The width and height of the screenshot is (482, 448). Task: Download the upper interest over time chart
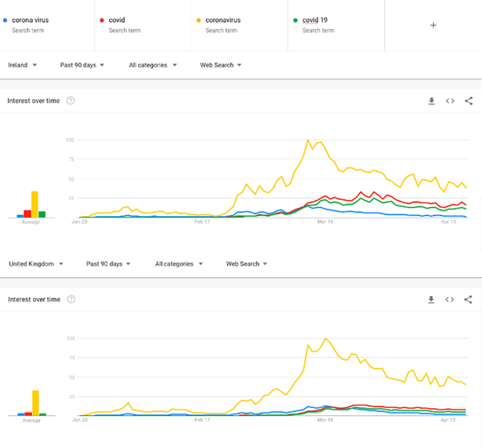pos(431,101)
